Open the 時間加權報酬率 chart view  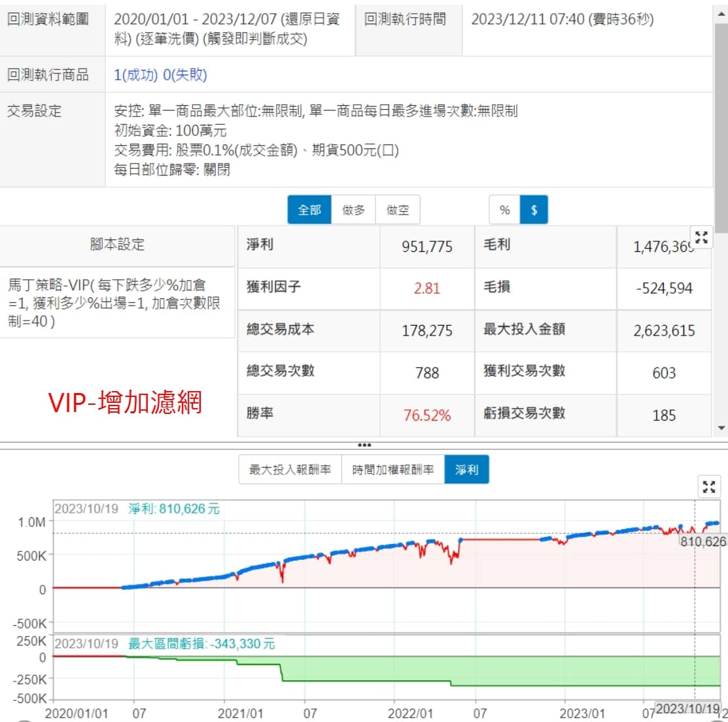tap(392, 470)
